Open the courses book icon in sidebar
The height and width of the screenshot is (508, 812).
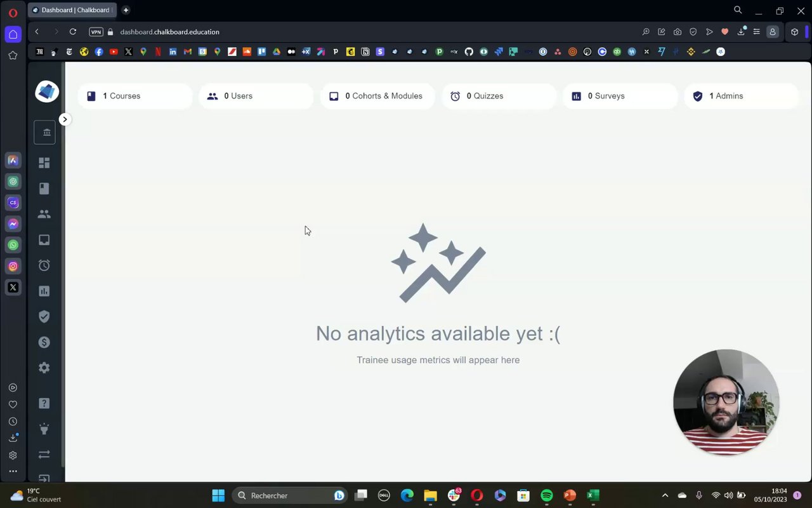pyautogui.click(x=44, y=189)
